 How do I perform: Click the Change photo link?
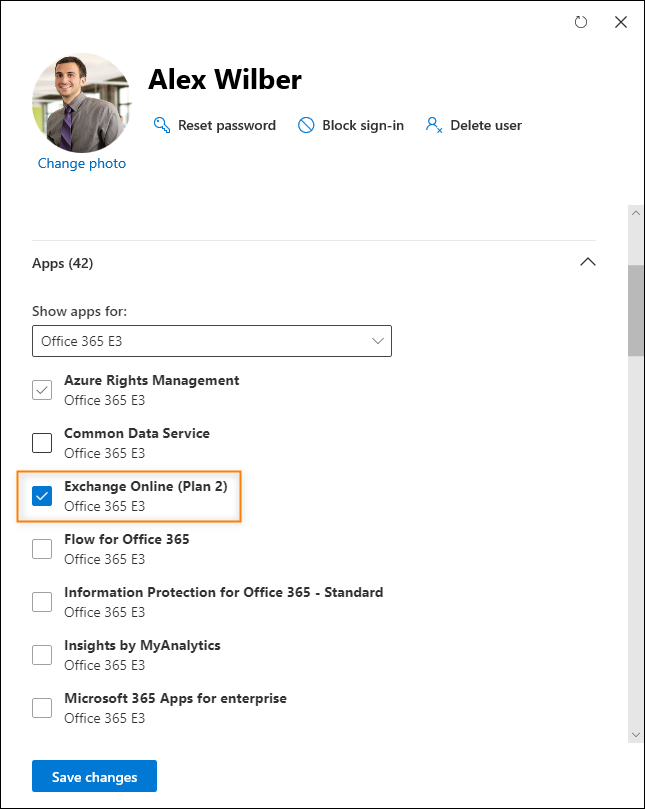click(x=82, y=163)
